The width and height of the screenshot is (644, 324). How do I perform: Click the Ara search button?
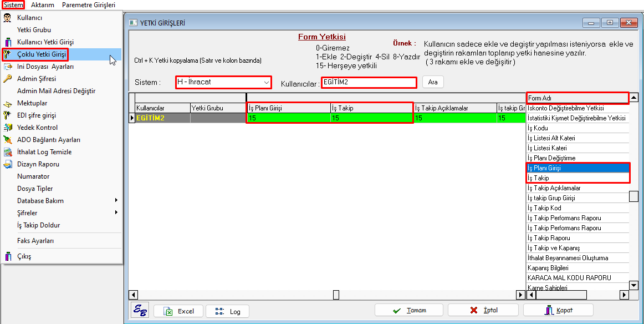[433, 82]
